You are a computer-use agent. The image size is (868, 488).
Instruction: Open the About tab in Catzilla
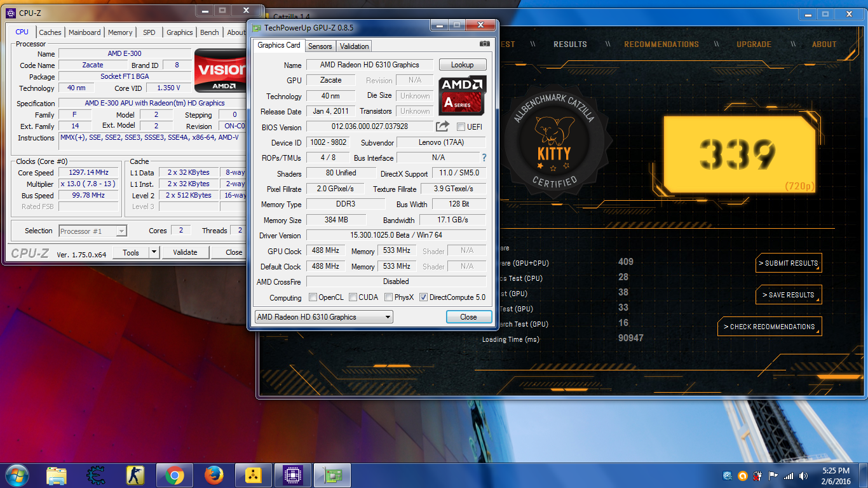coord(824,44)
